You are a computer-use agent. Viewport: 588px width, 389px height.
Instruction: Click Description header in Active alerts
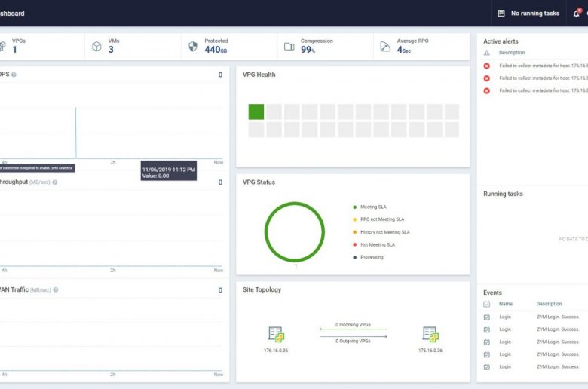click(512, 53)
